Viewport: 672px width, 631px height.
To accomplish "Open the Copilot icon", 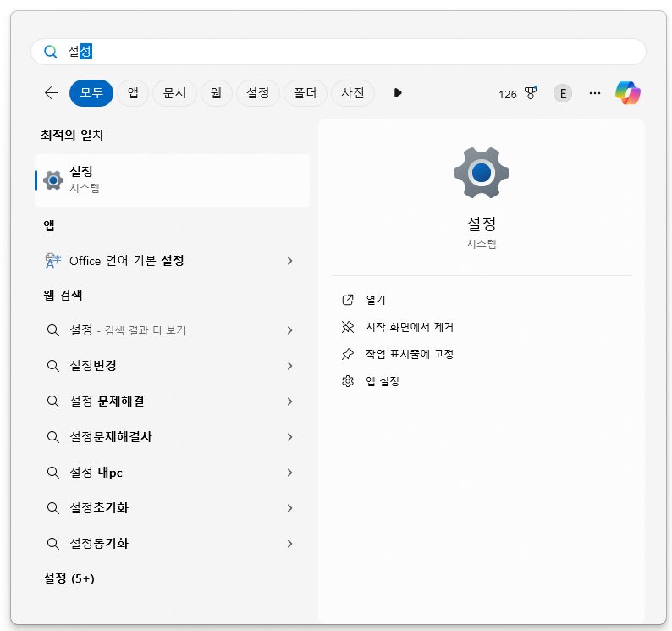I will pyautogui.click(x=627, y=92).
